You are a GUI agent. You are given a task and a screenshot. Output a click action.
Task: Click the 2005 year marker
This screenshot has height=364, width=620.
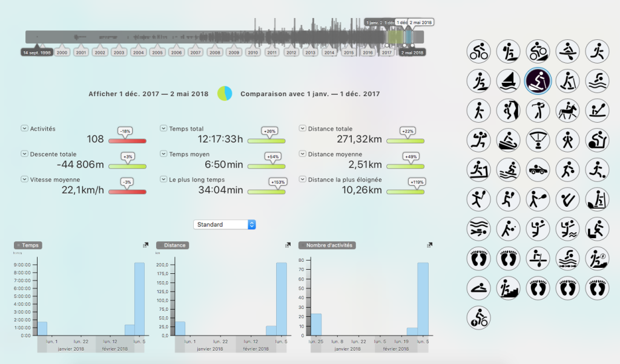click(x=157, y=53)
